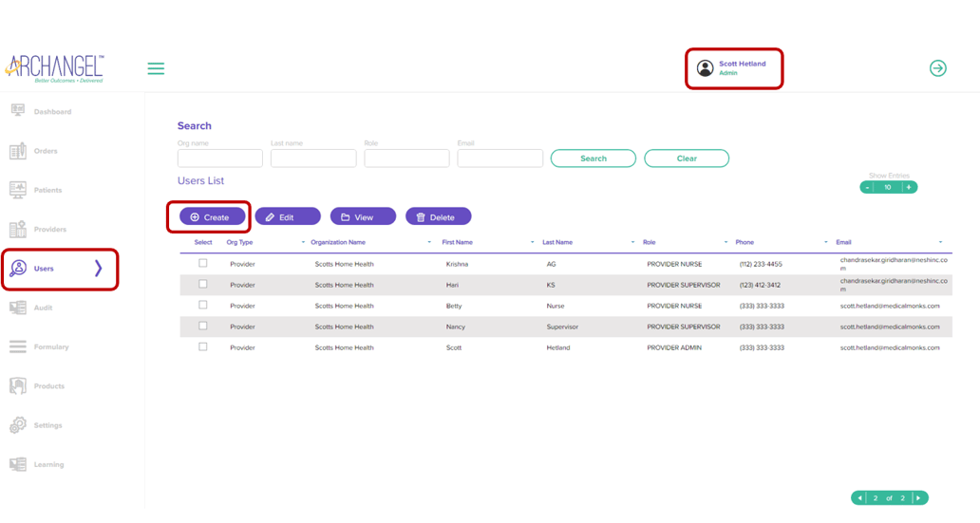Click the View button
Screen dimensions: 980x523
pos(363,216)
